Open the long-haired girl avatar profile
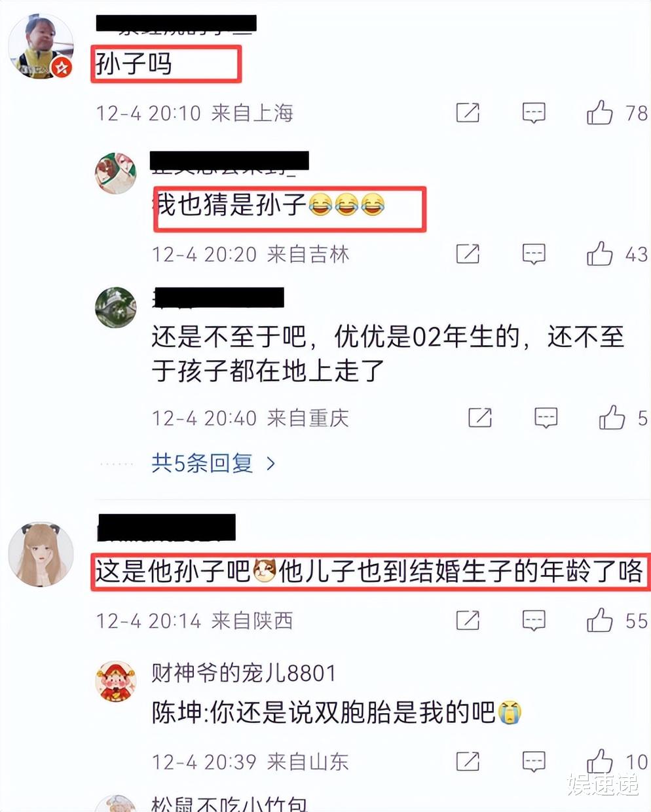The height and width of the screenshot is (812, 651). [41, 554]
